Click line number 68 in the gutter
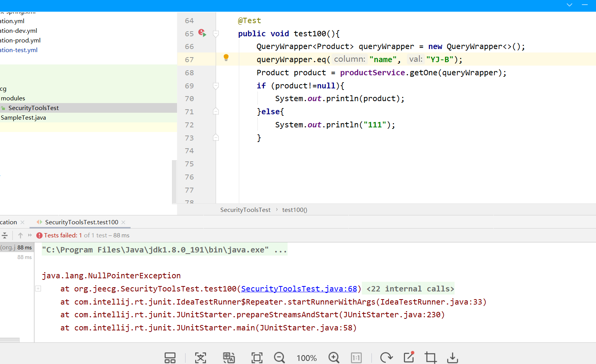Image resolution: width=596 pixels, height=364 pixels. [x=189, y=73]
